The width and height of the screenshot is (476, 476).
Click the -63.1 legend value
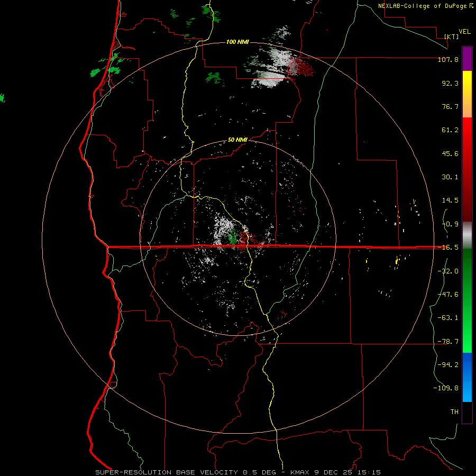tap(448, 318)
